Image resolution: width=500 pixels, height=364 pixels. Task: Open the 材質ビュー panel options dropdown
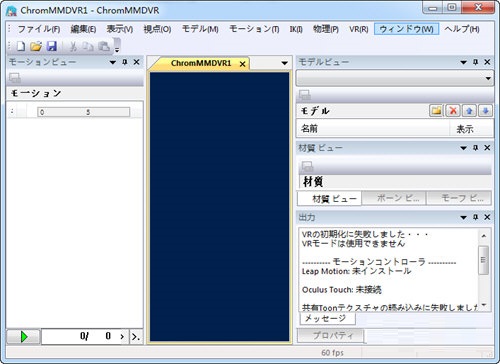(463, 148)
